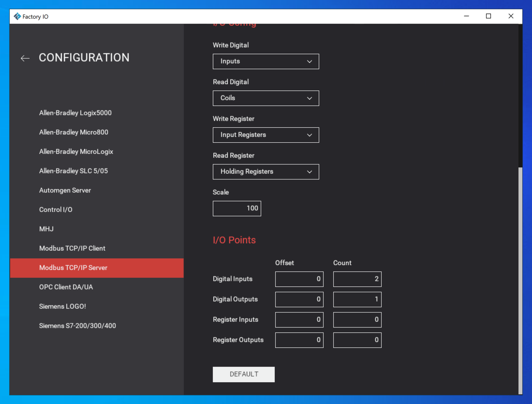Minimize the Factory IO window
Image resolution: width=532 pixels, height=404 pixels.
pos(467,16)
